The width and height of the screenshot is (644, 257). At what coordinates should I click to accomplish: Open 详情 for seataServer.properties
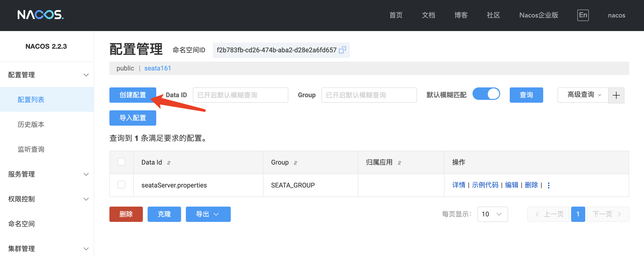tap(458, 185)
